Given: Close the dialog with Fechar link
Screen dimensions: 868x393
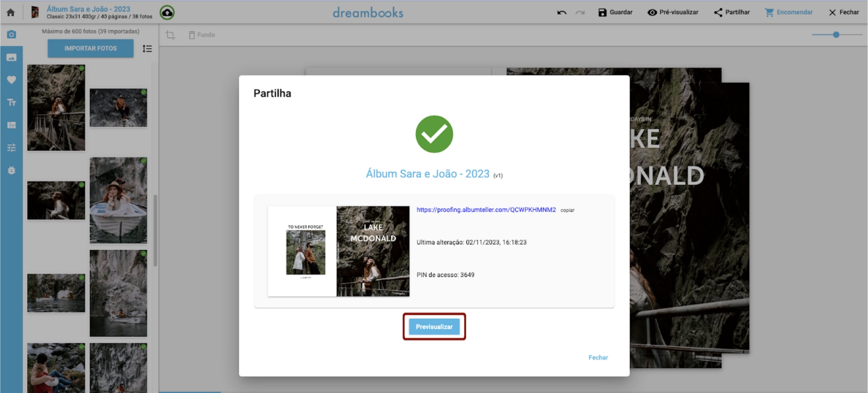Looking at the screenshot, I should (598, 357).
